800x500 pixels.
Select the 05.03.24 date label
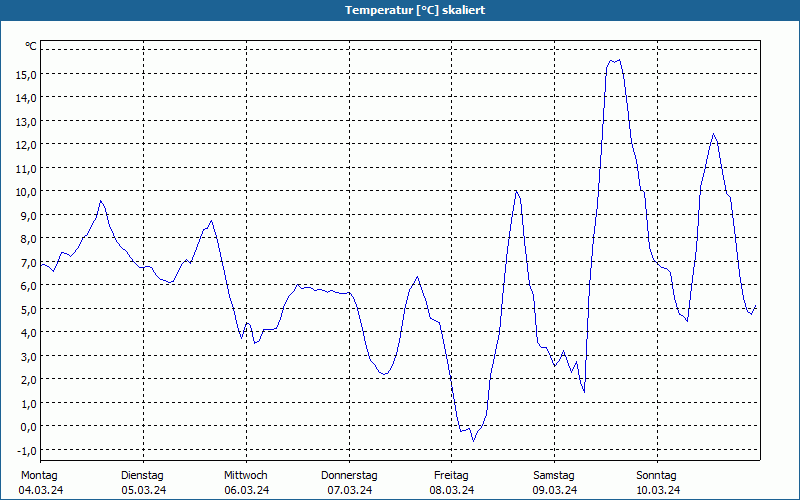143,490
